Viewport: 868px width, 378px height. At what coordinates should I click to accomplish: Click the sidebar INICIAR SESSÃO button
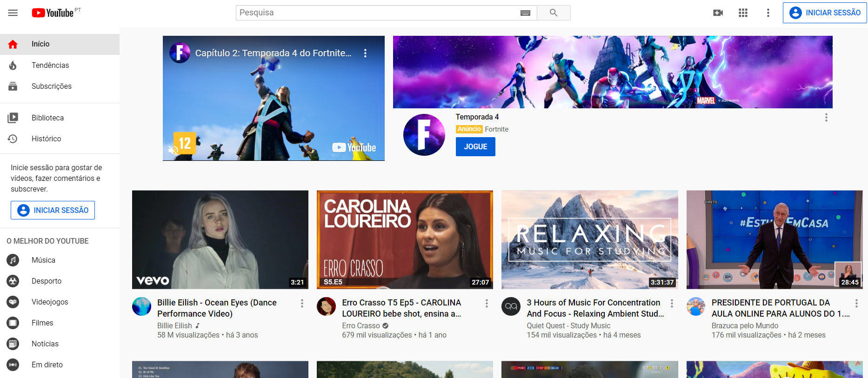pos(53,210)
